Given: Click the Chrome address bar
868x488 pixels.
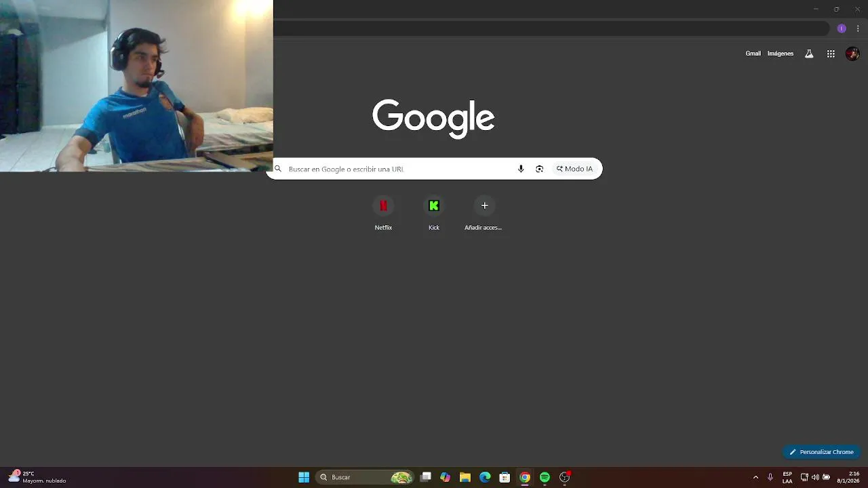Looking at the screenshot, I should point(551,28).
